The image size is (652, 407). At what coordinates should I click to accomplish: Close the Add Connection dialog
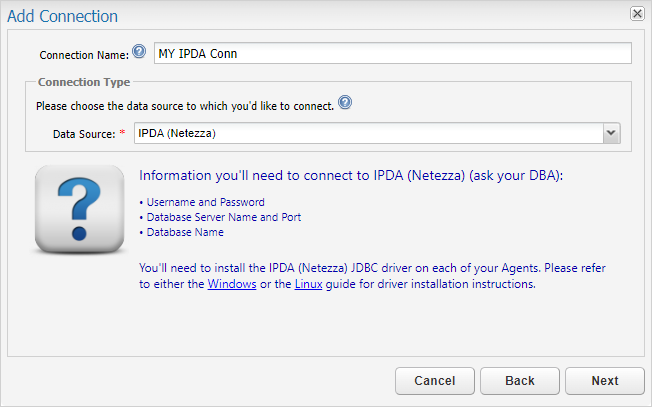click(x=637, y=14)
